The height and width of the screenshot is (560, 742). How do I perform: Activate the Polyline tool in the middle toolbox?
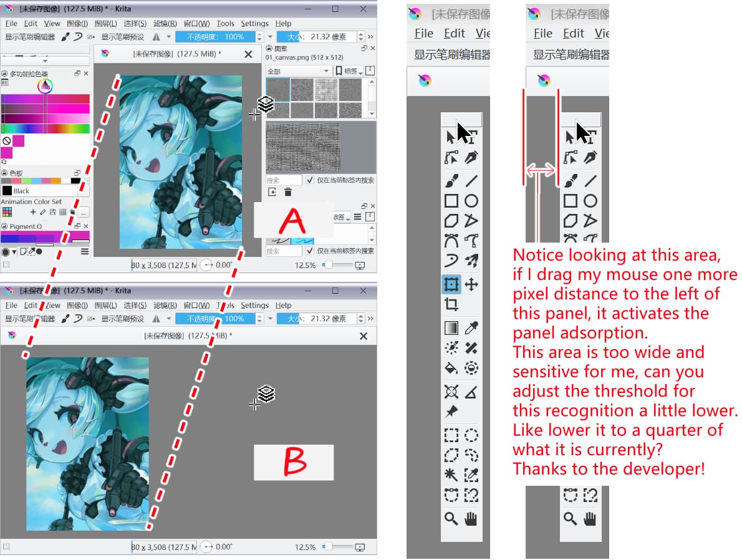[x=471, y=221]
